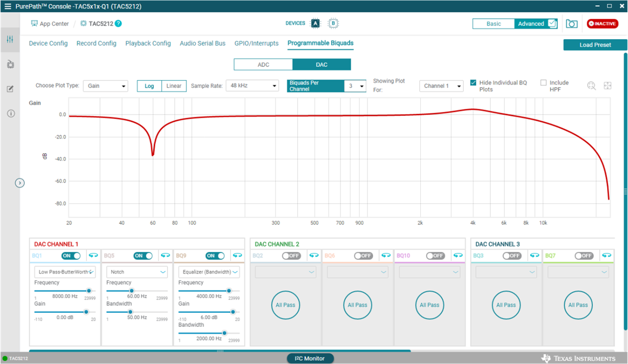The height and width of the screenshot is (364, 628).
Task: Expand the Channel 1 plot selector
Action: (x=441, y=86)
